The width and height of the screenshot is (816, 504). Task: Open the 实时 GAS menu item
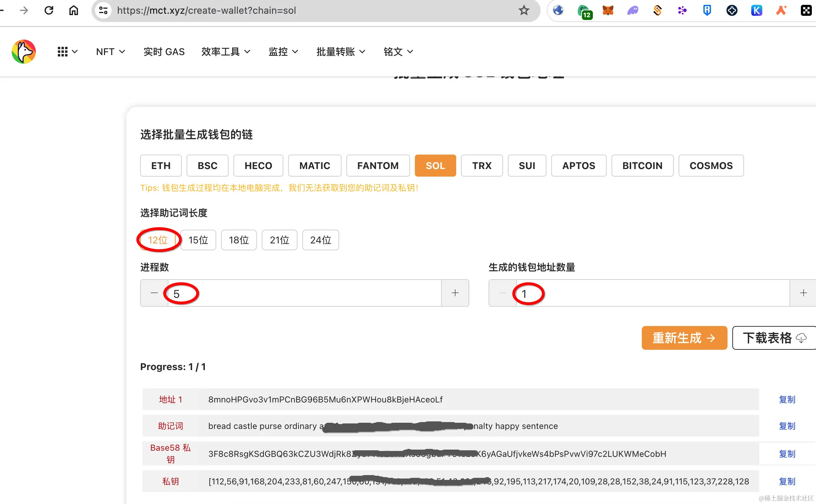(x=164, y=52)
